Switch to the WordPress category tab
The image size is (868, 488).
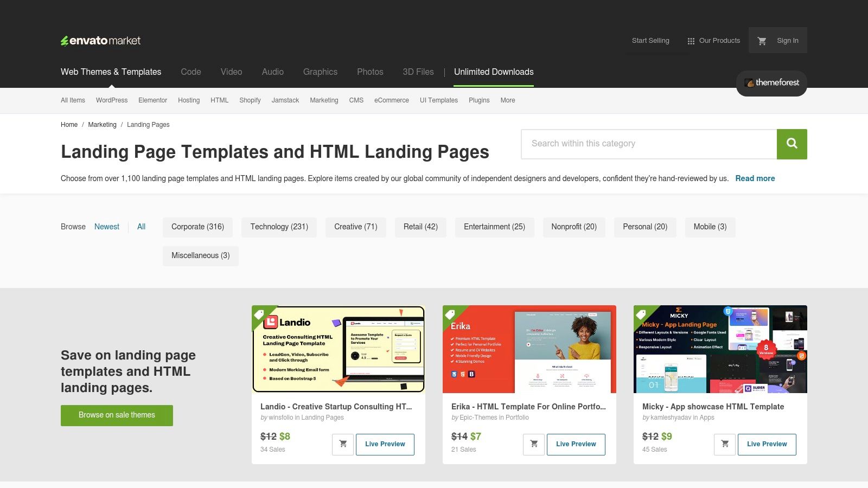click(111, 100)
